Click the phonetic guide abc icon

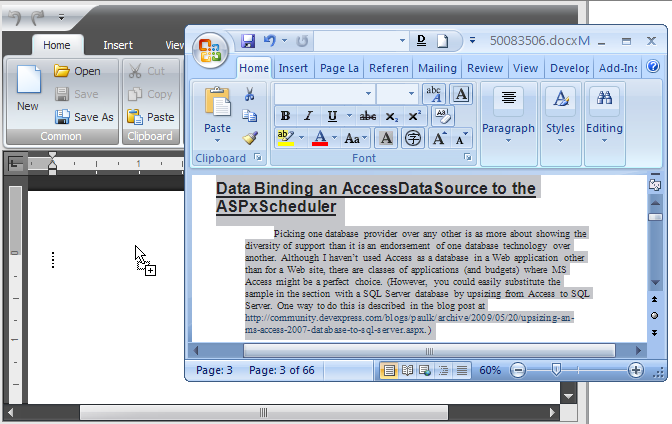434,94
